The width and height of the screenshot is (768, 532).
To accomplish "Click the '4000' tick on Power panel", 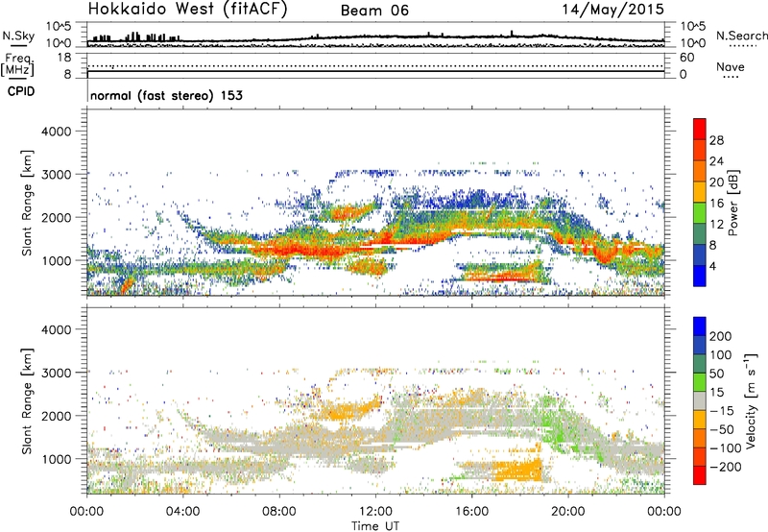I will (57, 132).
